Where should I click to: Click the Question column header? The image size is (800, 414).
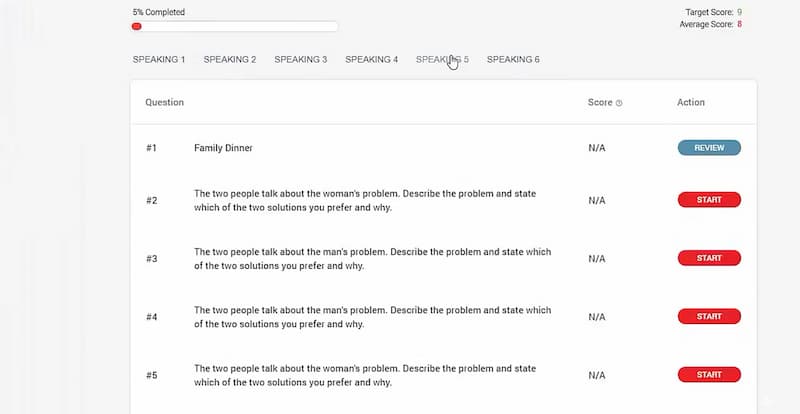(164, 103)
